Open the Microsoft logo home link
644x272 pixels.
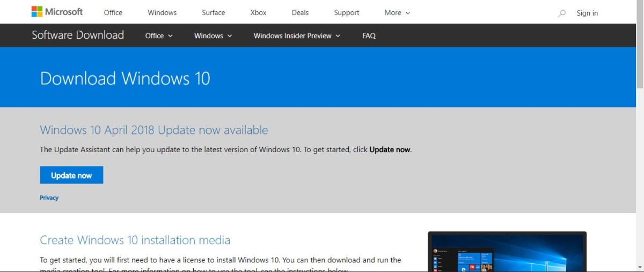point(57,12)
